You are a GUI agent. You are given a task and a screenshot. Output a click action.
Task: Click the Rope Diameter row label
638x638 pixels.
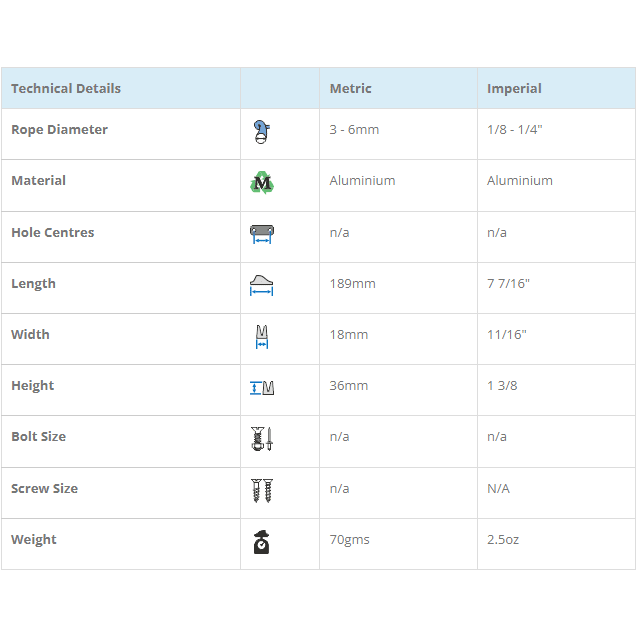tap(59, 130)
